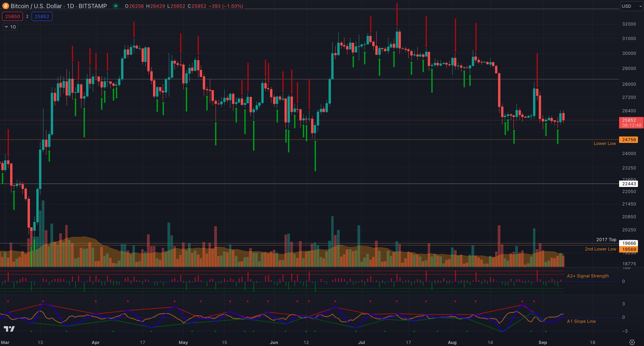Click the 2nd Lower Low 19569 label
644x346 pixels.
629,249
